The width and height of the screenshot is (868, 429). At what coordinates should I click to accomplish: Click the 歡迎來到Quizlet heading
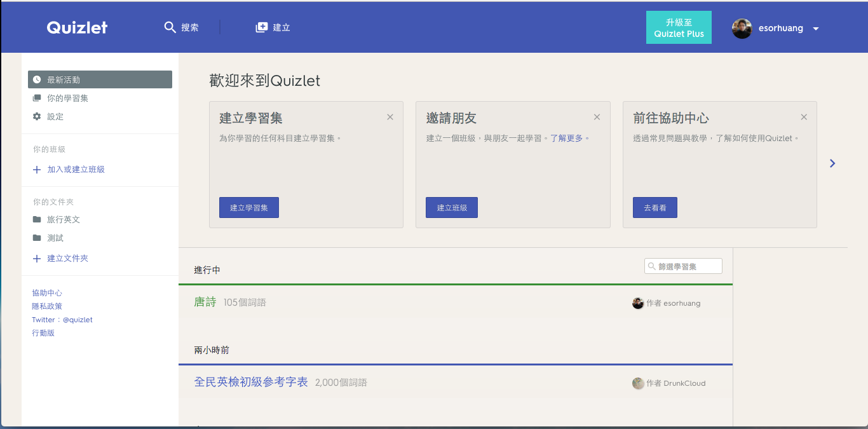click(x=265, y=81)
